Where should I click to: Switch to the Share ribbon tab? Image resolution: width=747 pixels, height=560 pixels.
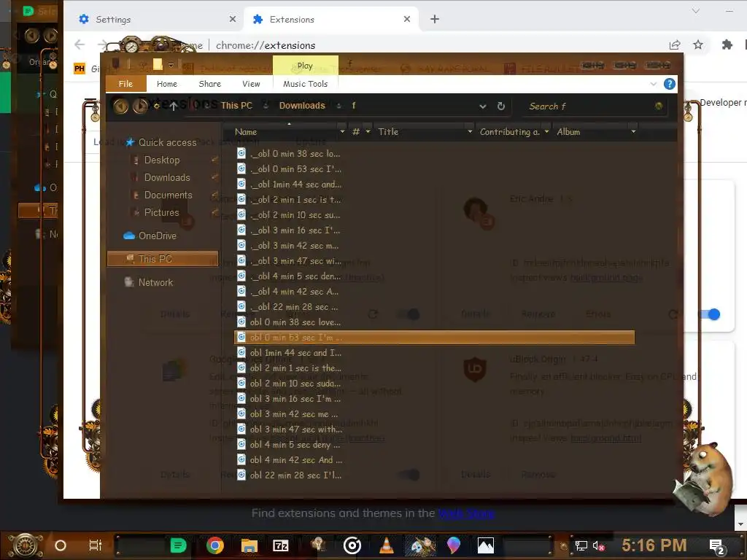coord(209,84)
